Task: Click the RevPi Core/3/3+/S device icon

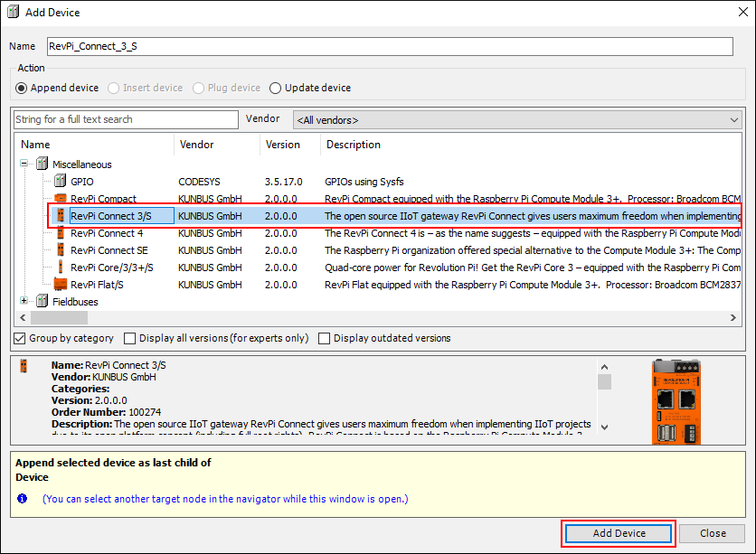Action: click(x=61, y=267)
